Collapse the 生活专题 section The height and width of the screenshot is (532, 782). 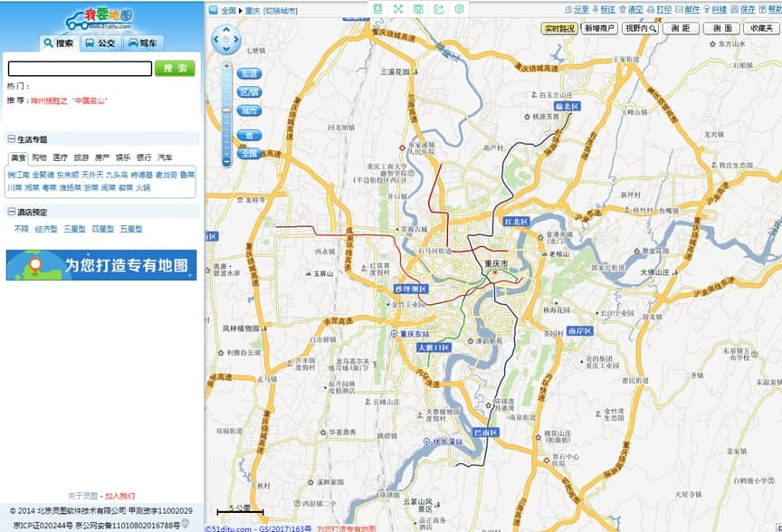11,139
